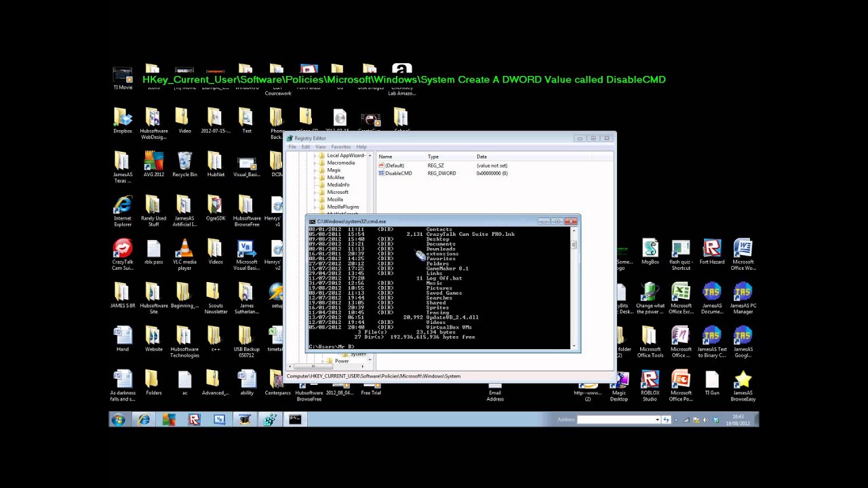Expand the Microsoft registry key
The height and width of the screenshot is (488, 868).
coord(315,192)
